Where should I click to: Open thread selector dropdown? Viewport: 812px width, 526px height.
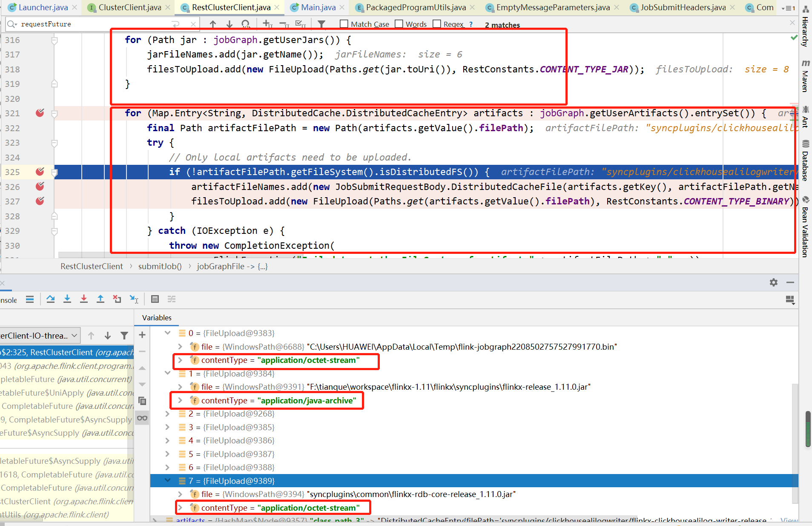coord(40,336)
